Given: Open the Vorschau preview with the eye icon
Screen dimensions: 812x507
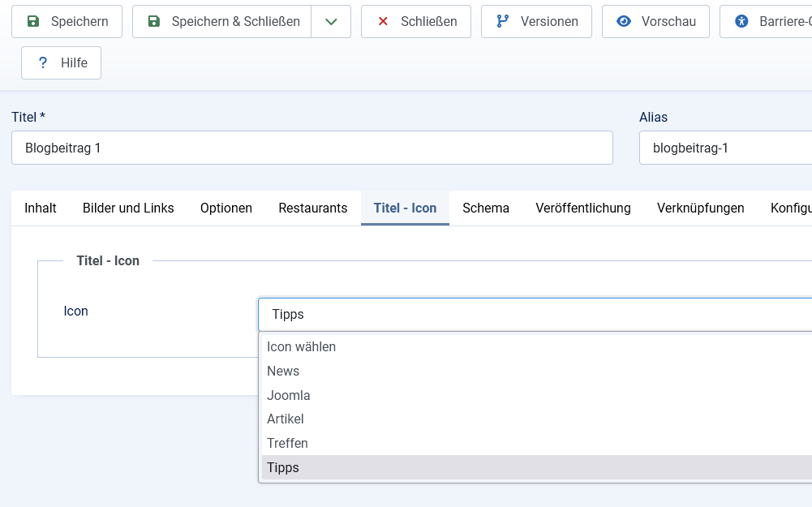Looking at the screenshot, I should [x=655, y=21].
